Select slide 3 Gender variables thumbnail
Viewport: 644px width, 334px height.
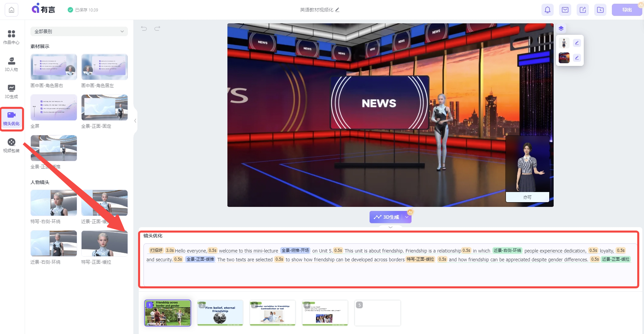point(272,313)
